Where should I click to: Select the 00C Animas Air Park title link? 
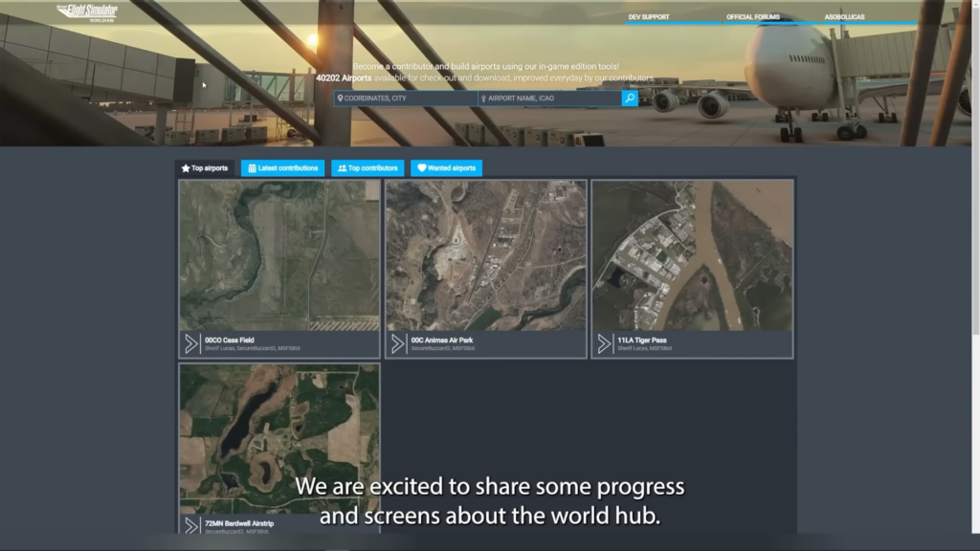442,341
